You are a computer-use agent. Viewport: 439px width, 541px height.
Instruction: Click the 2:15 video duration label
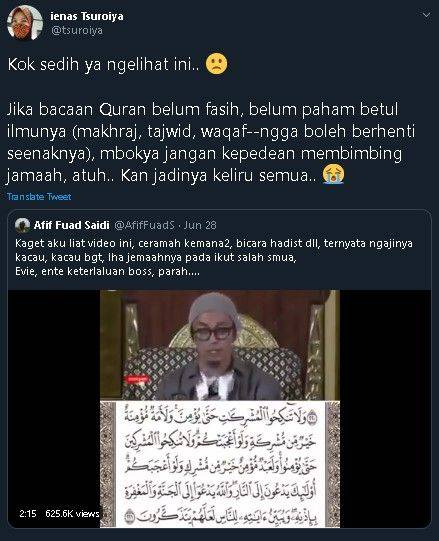point(28,513)
